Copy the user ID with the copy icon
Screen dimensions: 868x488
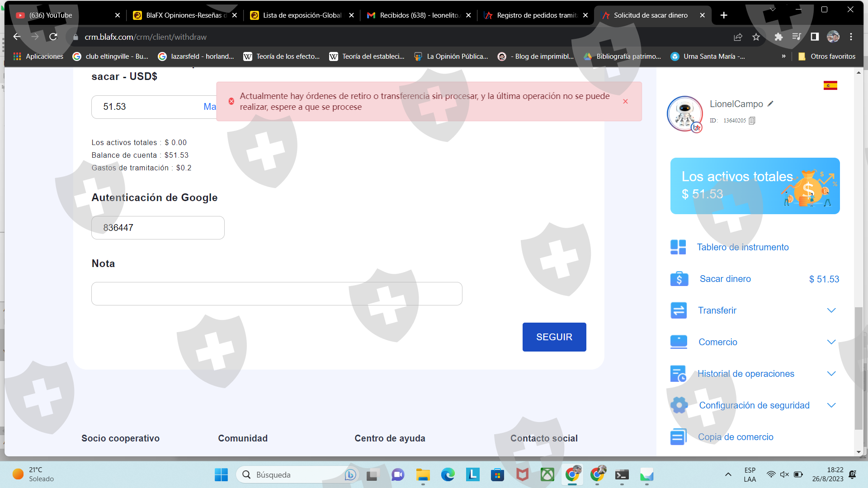coord(752,121)
